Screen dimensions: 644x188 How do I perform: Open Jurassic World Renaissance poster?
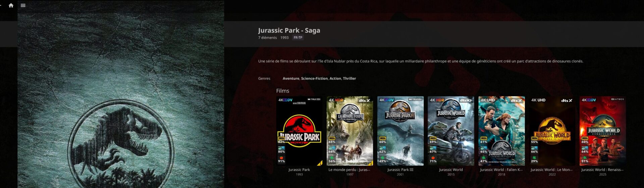[x=603, y=131]
